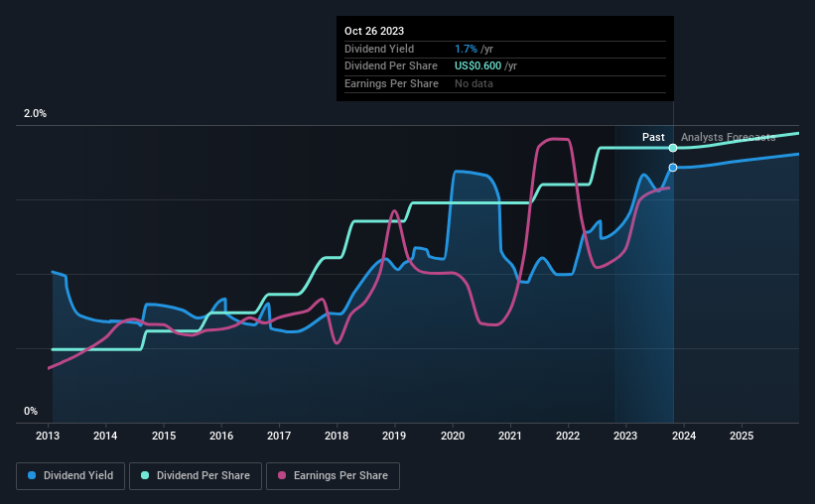Click the 0% y-axis label
The image size is (815, 504).
pyautogui.click(x=31, y=411)
